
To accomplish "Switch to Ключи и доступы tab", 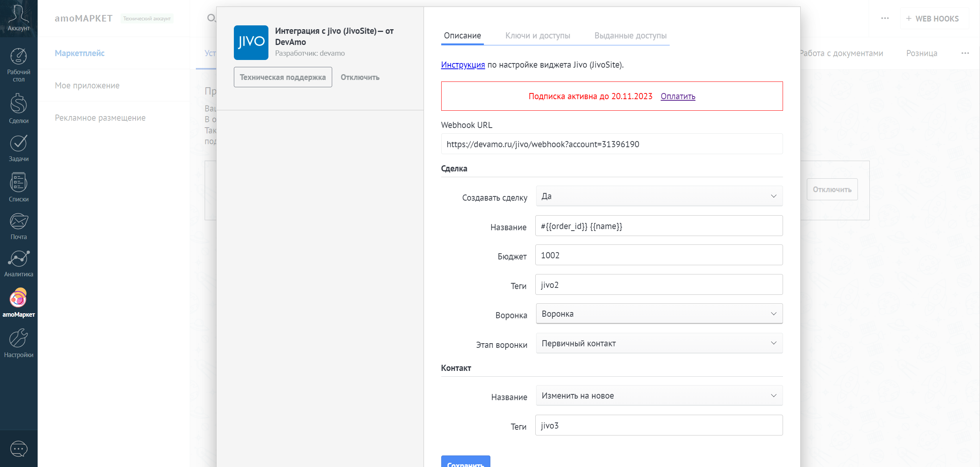I will click(x=537, y=36).
